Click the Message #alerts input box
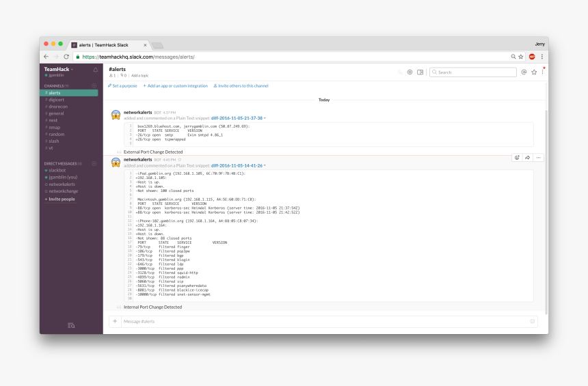The image size is (588, 386). coord(324,321)
